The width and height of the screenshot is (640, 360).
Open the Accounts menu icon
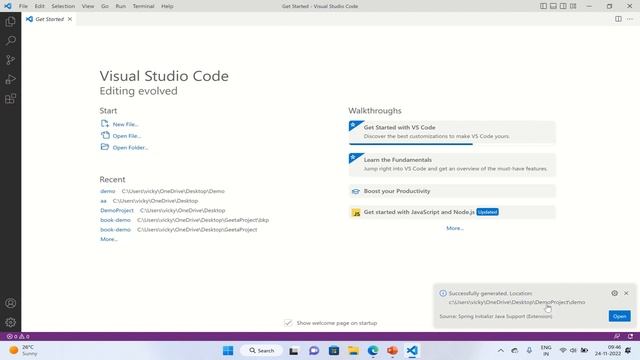pos(11,303)
